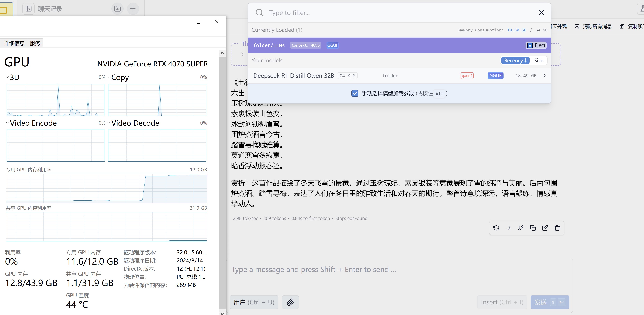Edit the message with pencil icon
Viewport: 644px width, 315px height.
545,228
